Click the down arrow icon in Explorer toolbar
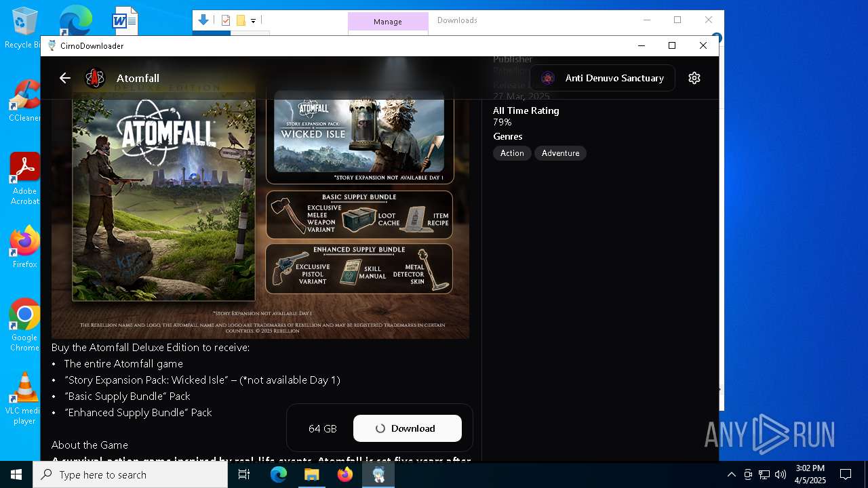This screenshot has width=868, height=488. tap(203, 20)
